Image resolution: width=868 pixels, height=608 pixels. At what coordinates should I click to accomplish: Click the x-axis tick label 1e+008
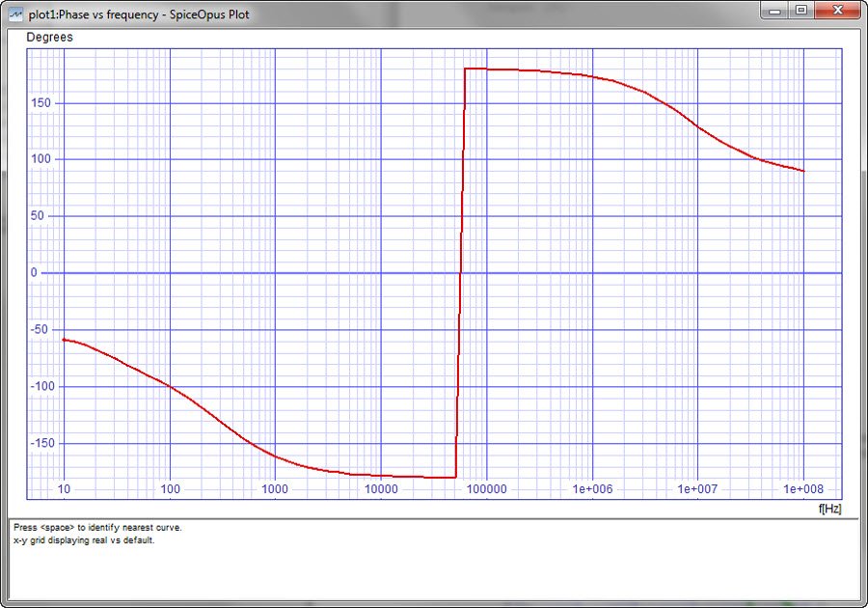click(803, 489)
